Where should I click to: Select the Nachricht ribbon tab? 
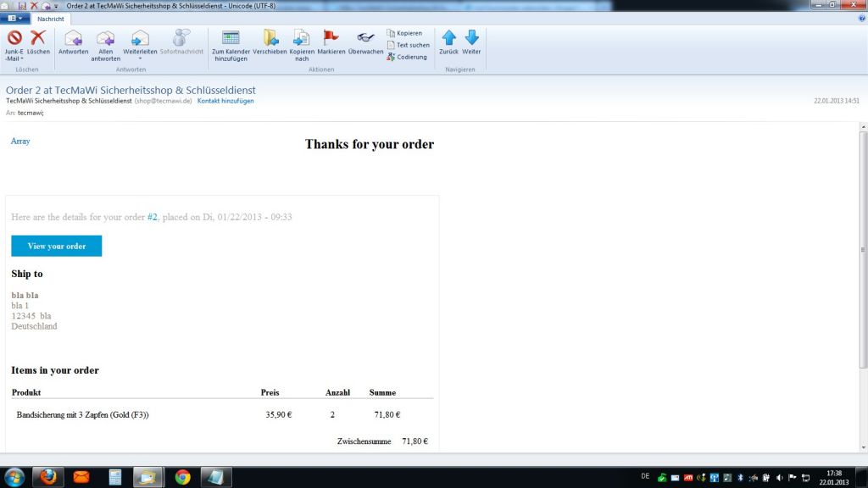[x=53, y=19]
